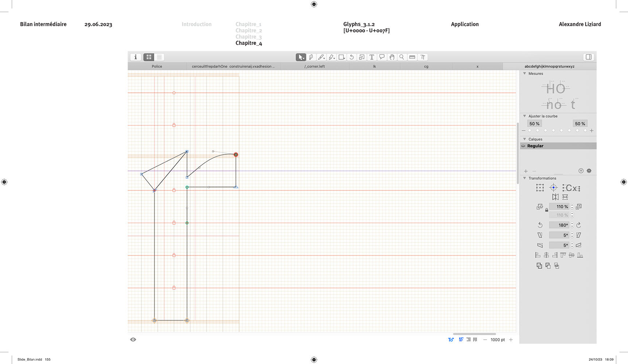Collapse the Transformations section
628x364 pixels.
(x=524, y=178)
